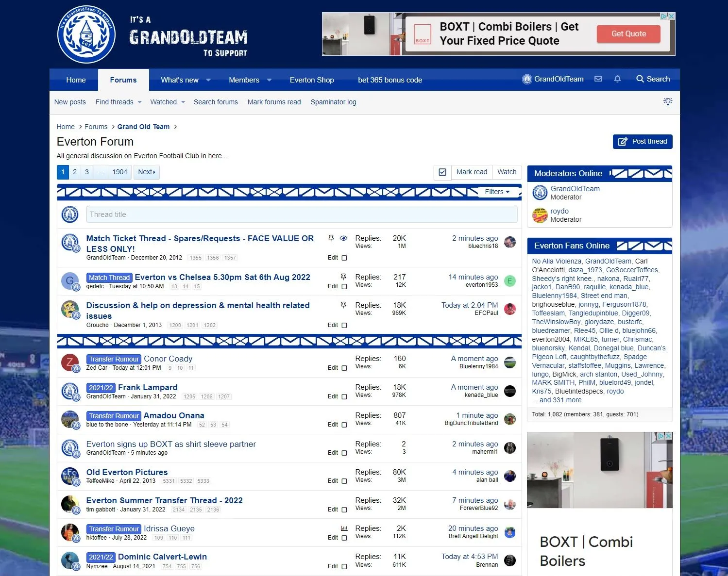The image size is (728, 576).
Task: Click the pin icon on depression discussion thread
Action: (x=343, y=305)
